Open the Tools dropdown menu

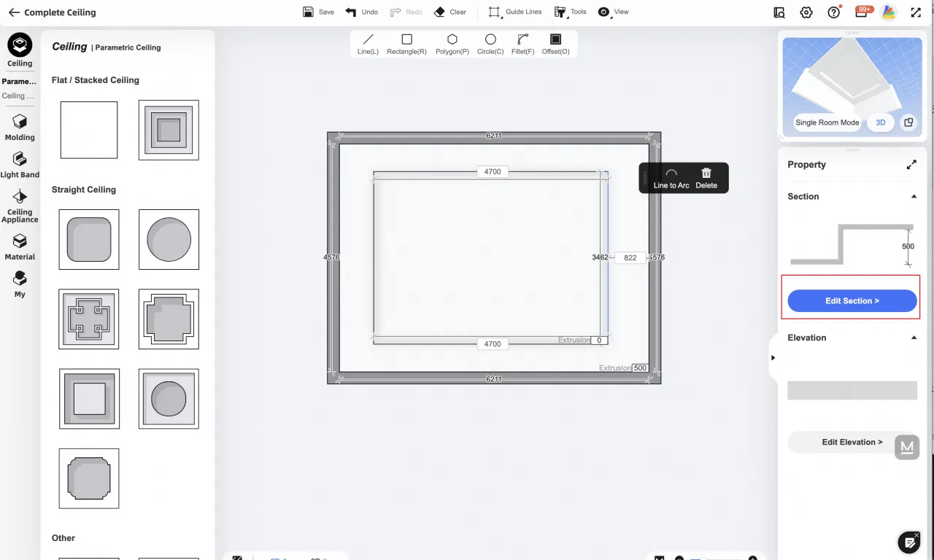click(570, 12)
